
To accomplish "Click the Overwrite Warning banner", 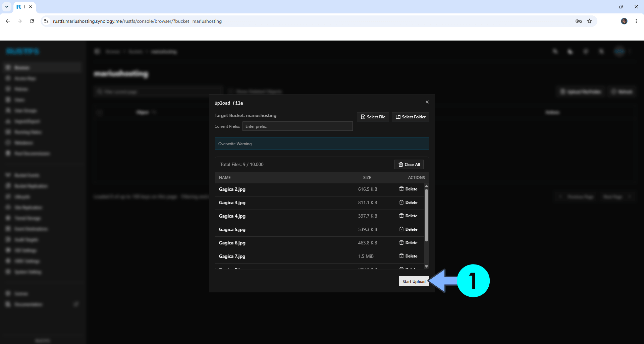I will pyautogui.click(x=322, y=144).
